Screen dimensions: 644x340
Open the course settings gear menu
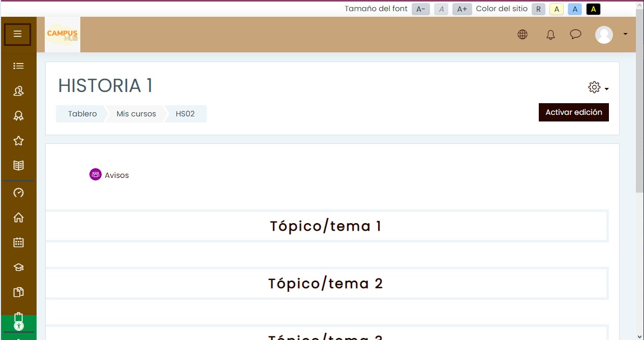(x=598, y=87)
